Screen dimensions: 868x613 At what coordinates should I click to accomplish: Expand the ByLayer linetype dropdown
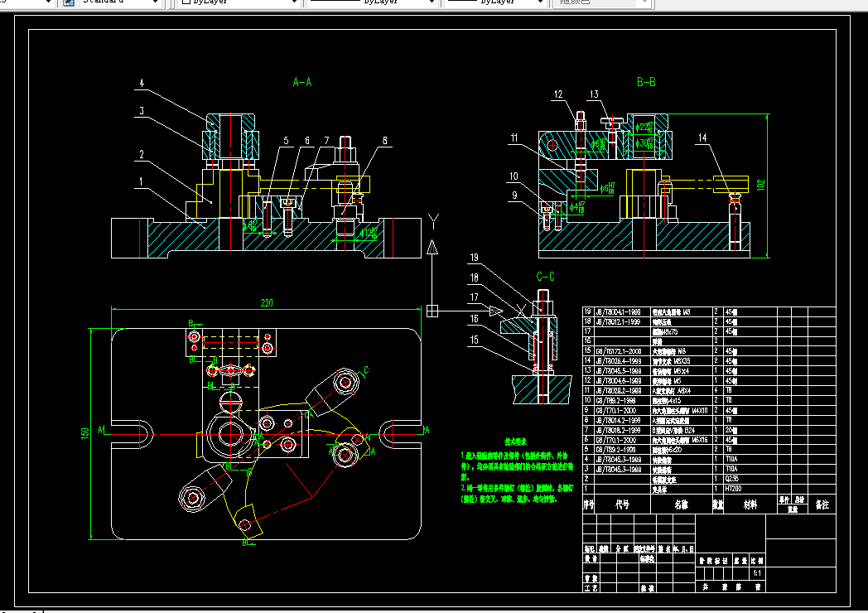(372, 2)
